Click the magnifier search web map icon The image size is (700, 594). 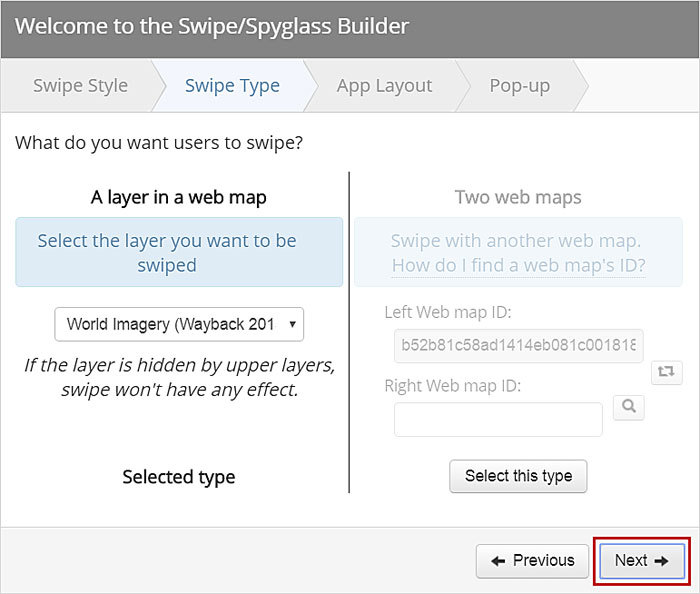tap(629, 407)
